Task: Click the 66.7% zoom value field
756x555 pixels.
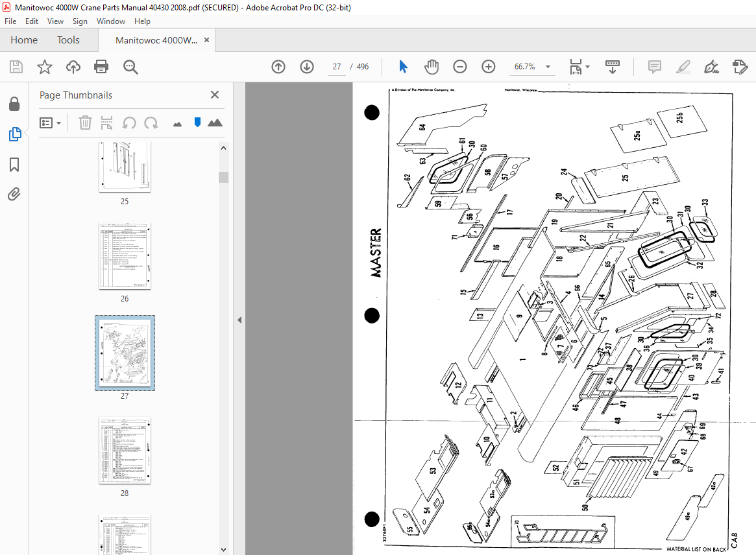Action: pos(524,67)
